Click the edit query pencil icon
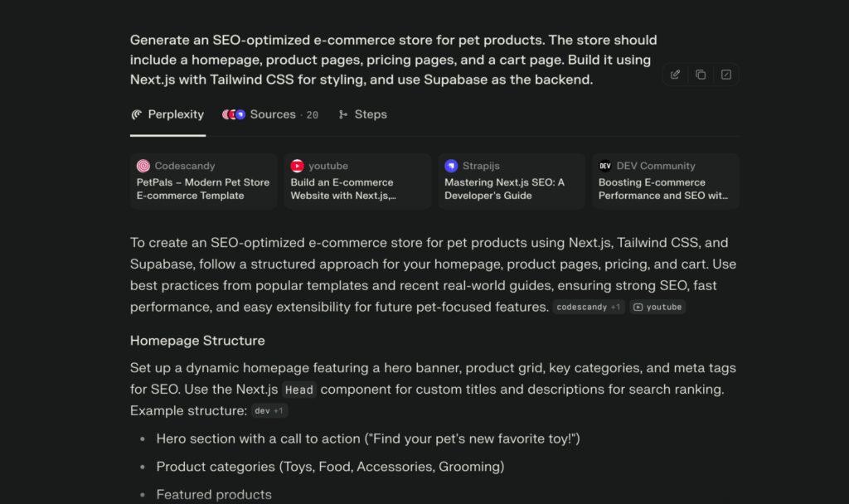 676,75
